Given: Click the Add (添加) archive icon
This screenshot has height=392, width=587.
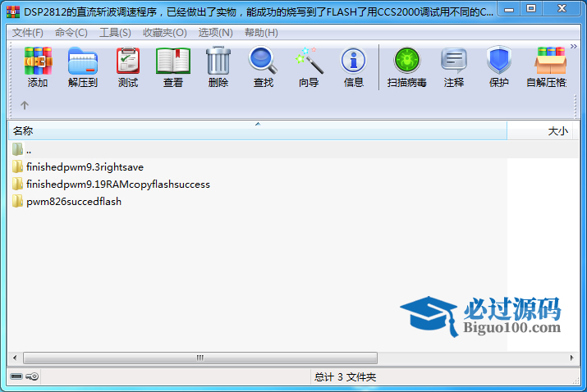Looking at the screenshot, I should tap(38, 66).
